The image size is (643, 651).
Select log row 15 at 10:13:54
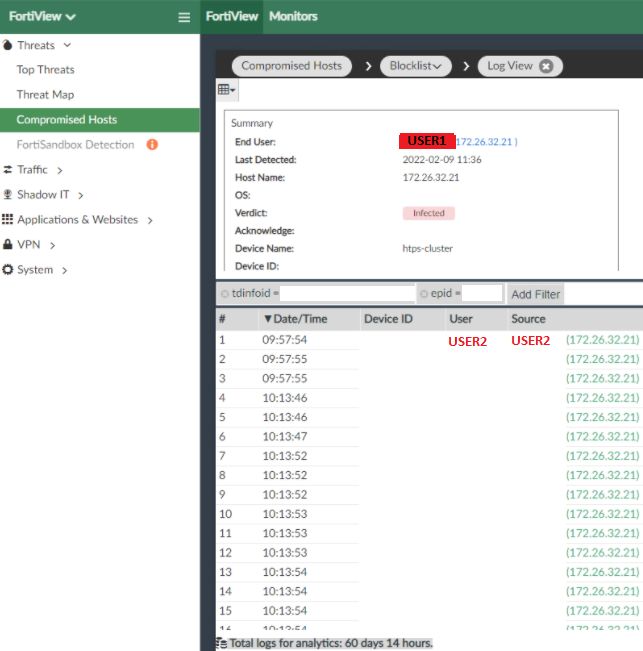tap(429, 611)
